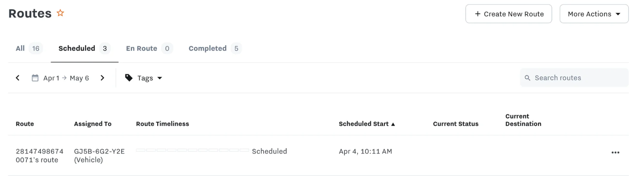The height and width of the screenshot is (176, 644).
Task: Click the next date range arrow
Action: 102,78
